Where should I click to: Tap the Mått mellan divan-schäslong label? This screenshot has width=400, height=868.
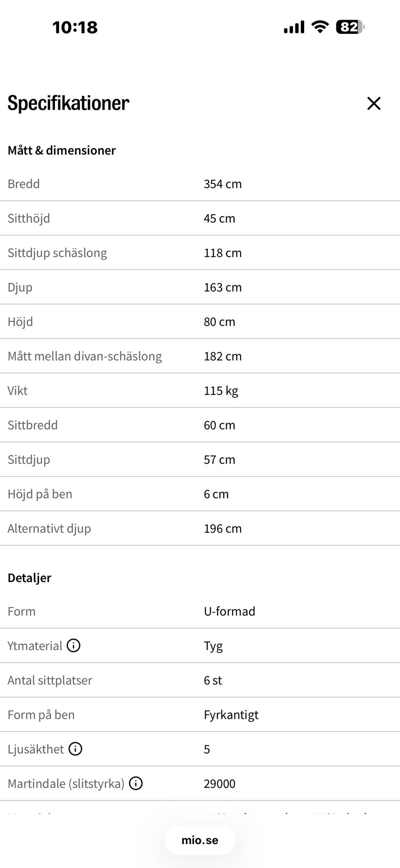coord(85,356)
